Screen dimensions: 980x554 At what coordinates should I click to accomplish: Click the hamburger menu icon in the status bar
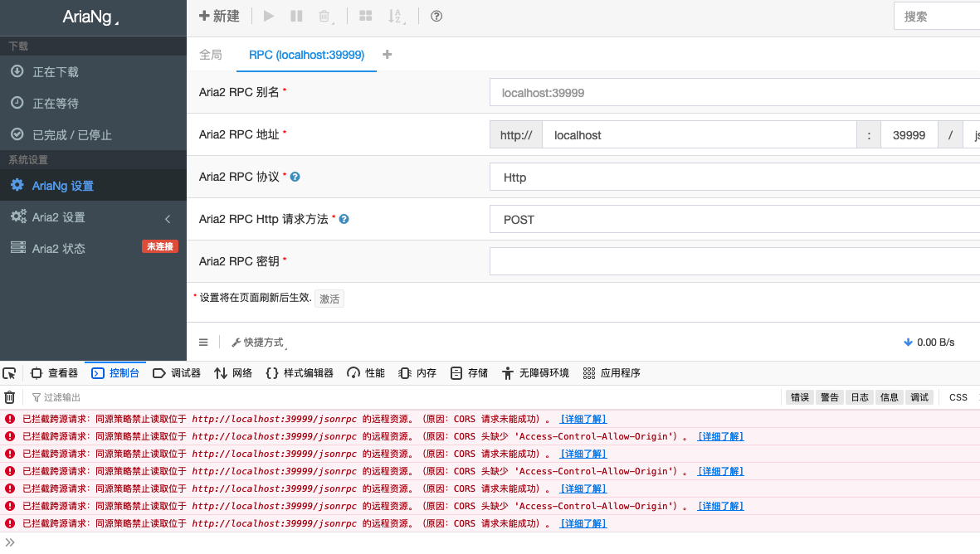[x=203, y=341]
